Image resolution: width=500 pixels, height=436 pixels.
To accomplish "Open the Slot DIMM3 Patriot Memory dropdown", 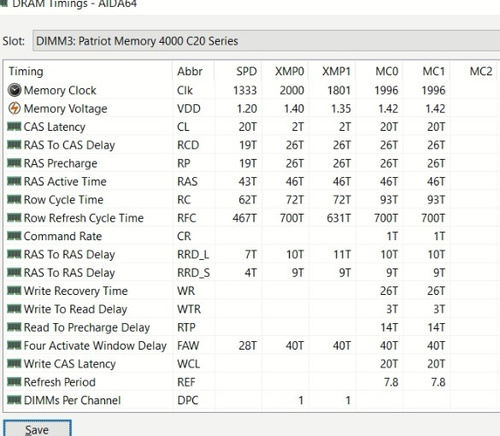I will click(266, 41).
